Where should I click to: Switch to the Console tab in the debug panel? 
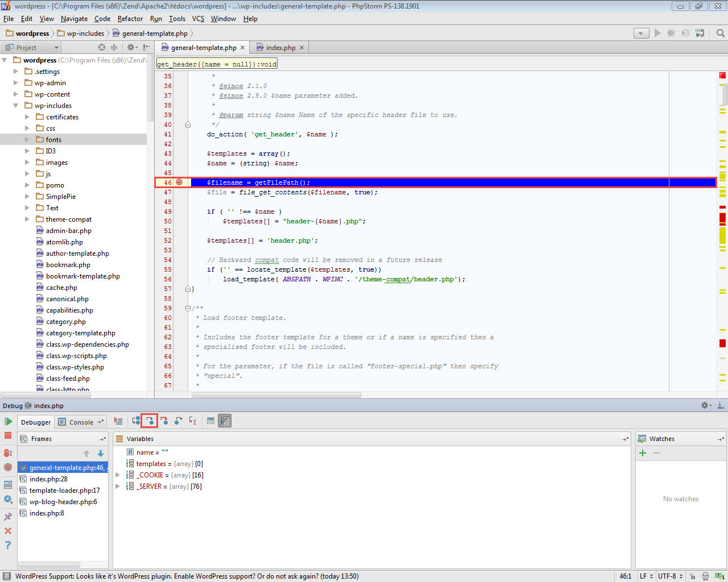81,422
